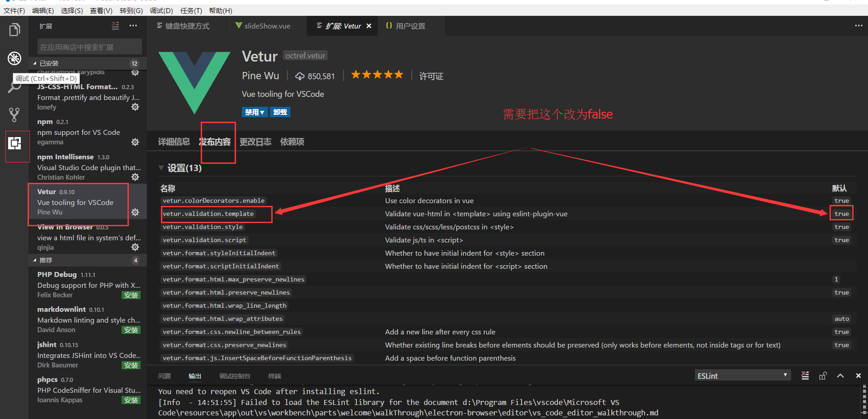Open the Vetur License link
This screenshot has height=419, width=868.
(431, 76)
